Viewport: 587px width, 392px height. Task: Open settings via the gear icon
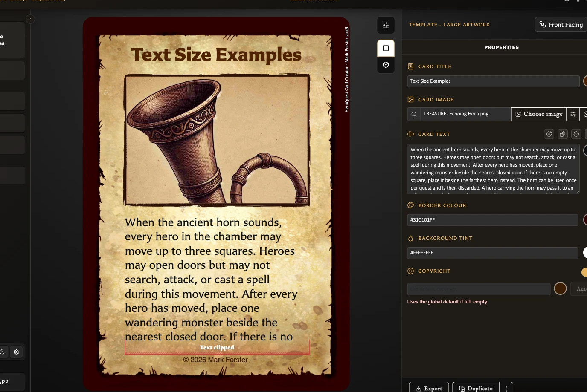point(16,352)
